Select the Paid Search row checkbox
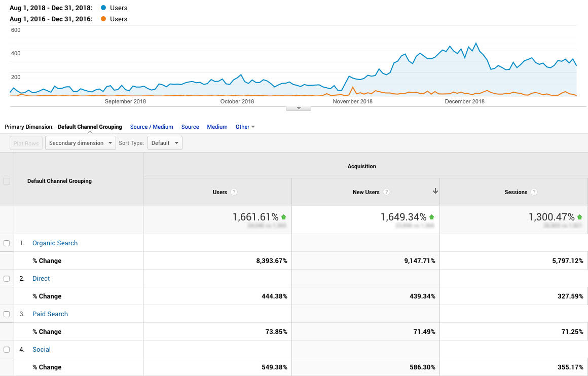This screenshot has width=588, height=376. click(x=7, y=314)
